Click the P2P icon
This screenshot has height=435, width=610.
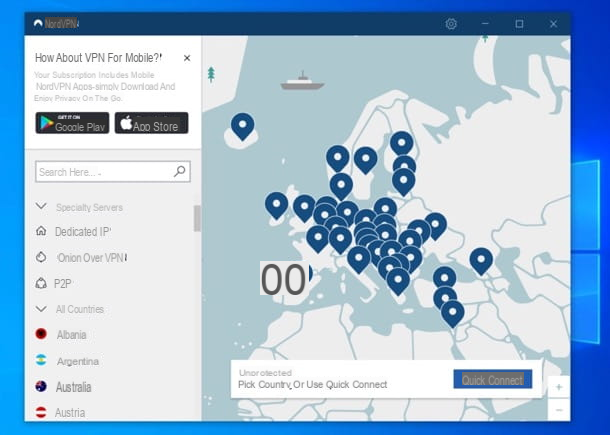tap(41, 283)
